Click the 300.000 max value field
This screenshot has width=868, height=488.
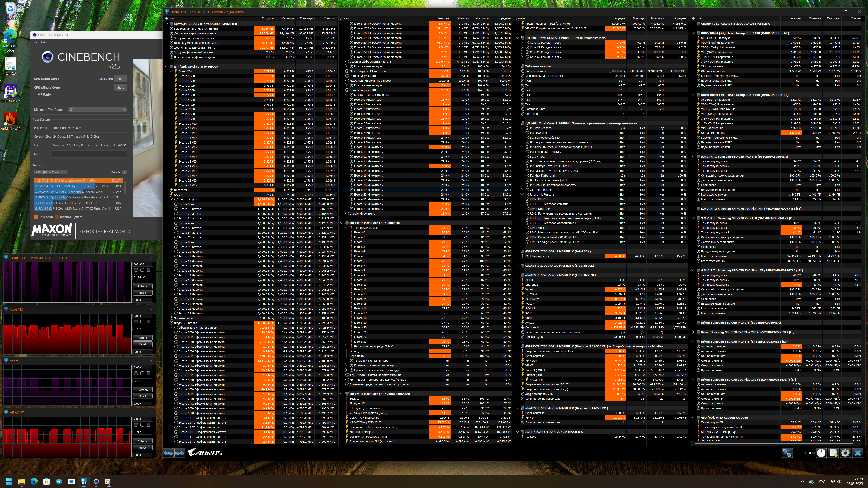(x=142, y=264)
